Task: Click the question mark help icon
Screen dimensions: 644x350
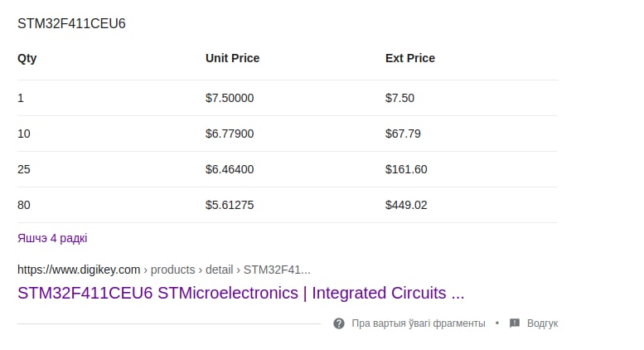Action: click(339, 323)
